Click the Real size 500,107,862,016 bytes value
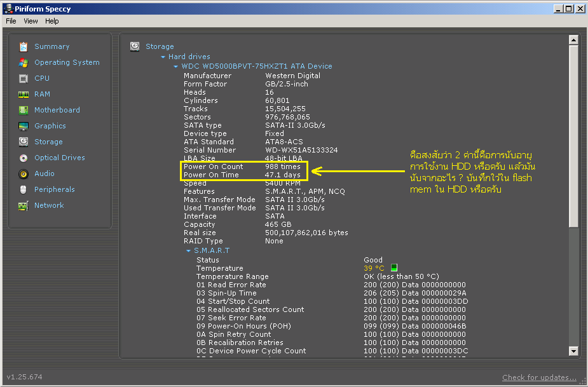The image size is (588, 387). point(306,233)
